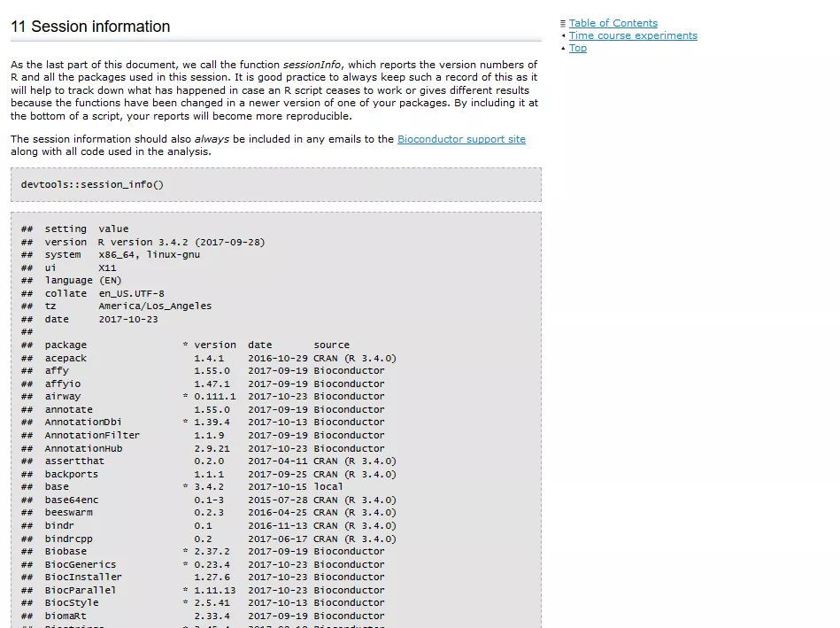Screen dimensions: 840x628
Task: Click 'CRAN (R 3.4.0)' in acepack row
Action: pos(355,358)
